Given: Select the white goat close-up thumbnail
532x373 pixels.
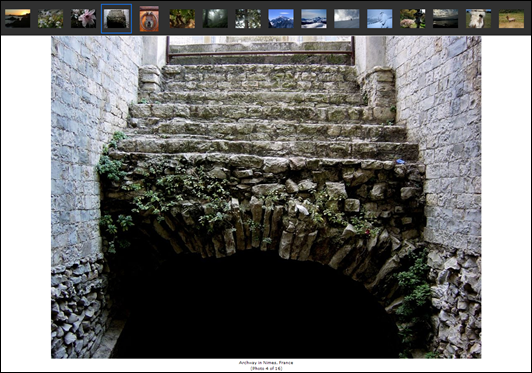Looking at the screenshot, I should click(x=478, y=18).
